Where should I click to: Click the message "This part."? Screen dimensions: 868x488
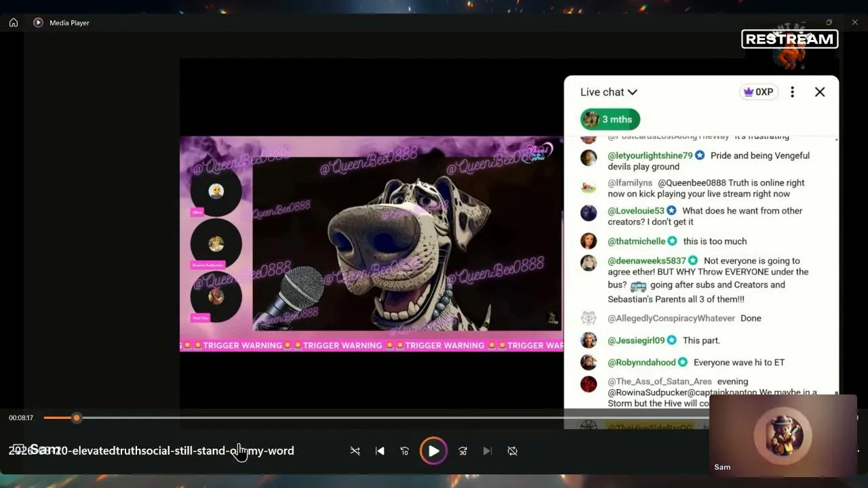click(701, 340)
